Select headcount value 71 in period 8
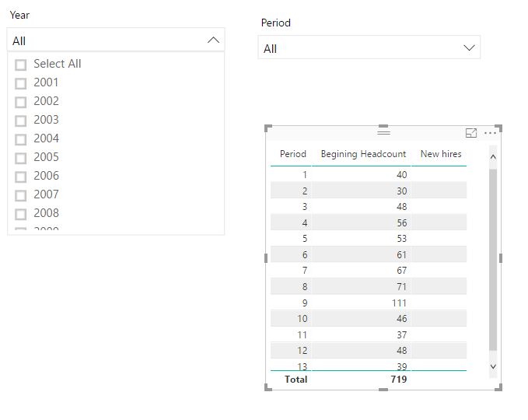 click(401, 287)
